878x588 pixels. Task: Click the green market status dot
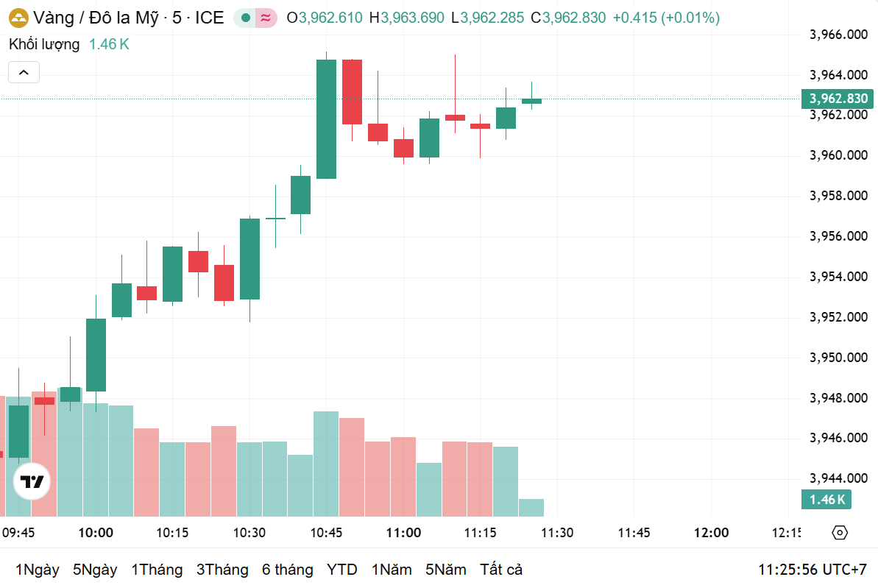pos(246,18)
